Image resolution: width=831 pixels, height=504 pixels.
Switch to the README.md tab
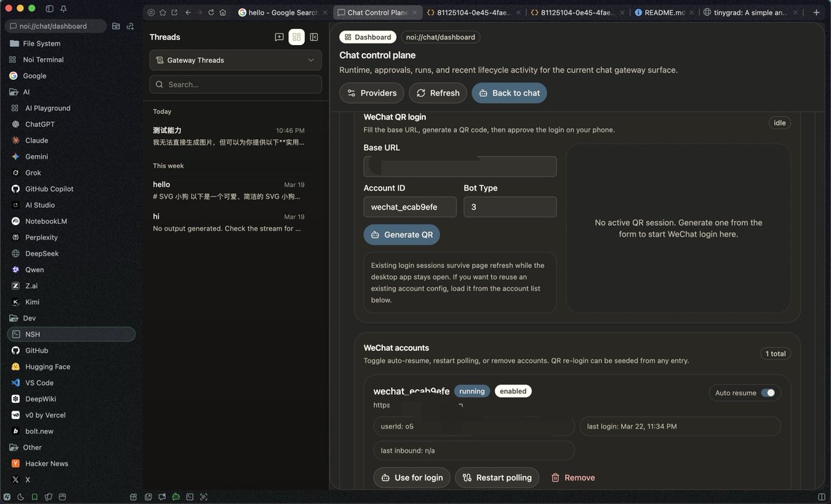[663, 12]
